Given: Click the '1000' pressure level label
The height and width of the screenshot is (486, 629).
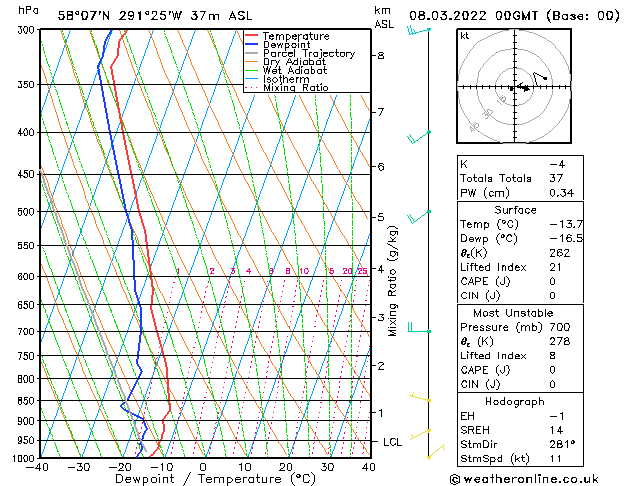Looking at the screenshot, I should pos(26,458).
